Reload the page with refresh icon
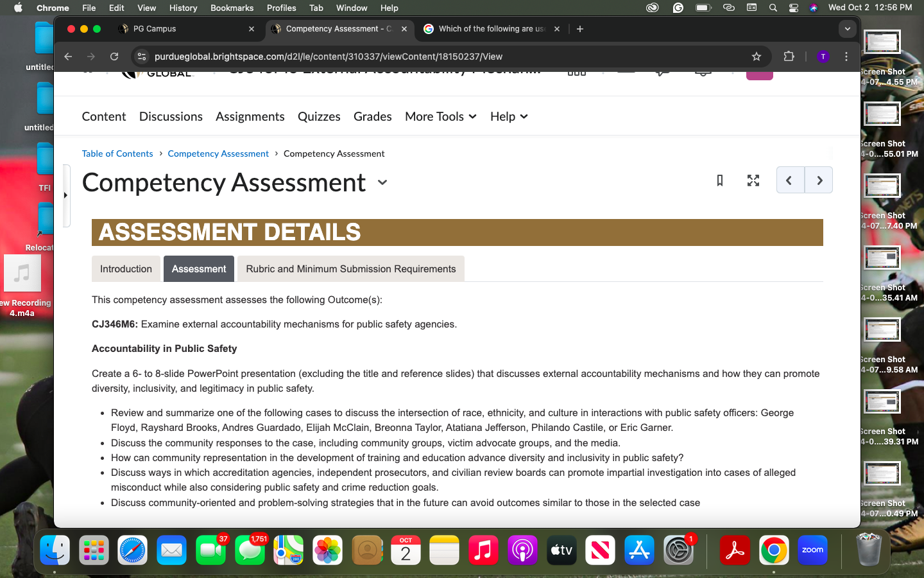 tap(114, 57)
